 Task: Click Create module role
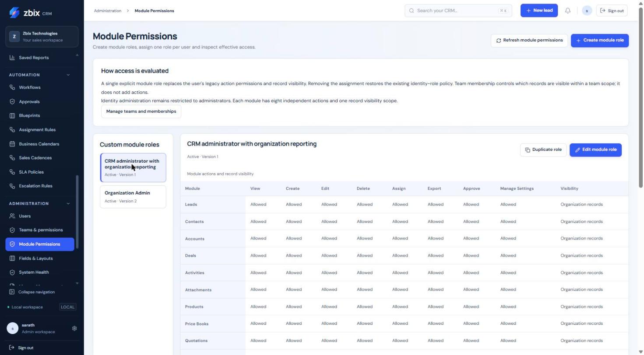click(600, 40)
